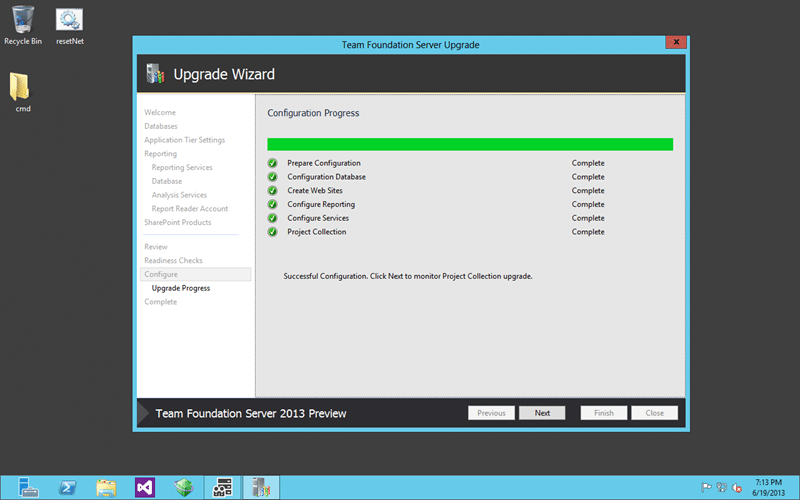The height and width of the screenshot is (500, 800).
Task: Click the Successful Configuration message text
Action: click(408, 277)
